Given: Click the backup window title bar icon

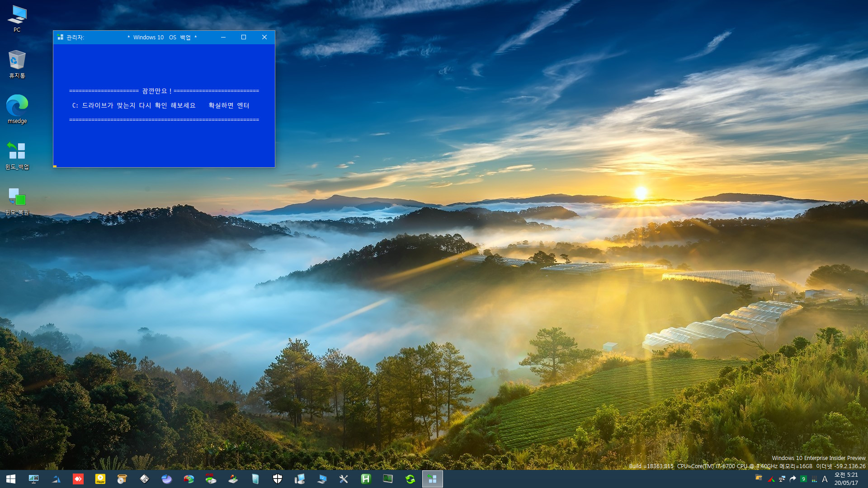Looking at the screenshot, I should 61,37.
